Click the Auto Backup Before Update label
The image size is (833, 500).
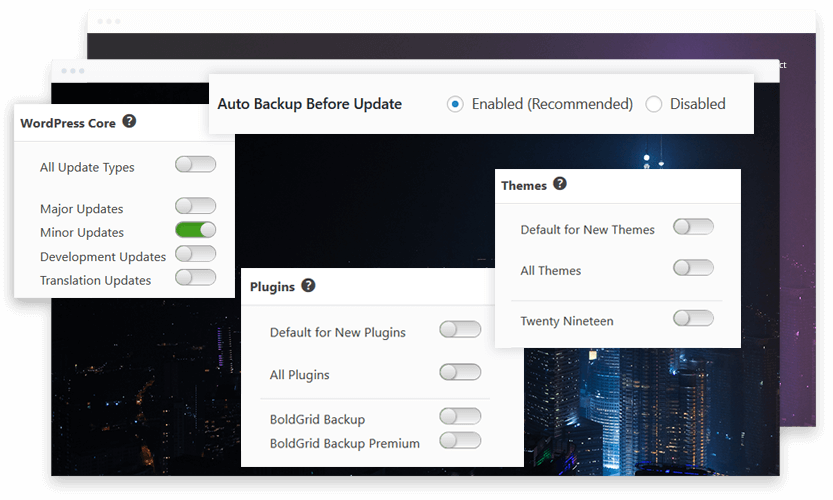pos(309,104)
